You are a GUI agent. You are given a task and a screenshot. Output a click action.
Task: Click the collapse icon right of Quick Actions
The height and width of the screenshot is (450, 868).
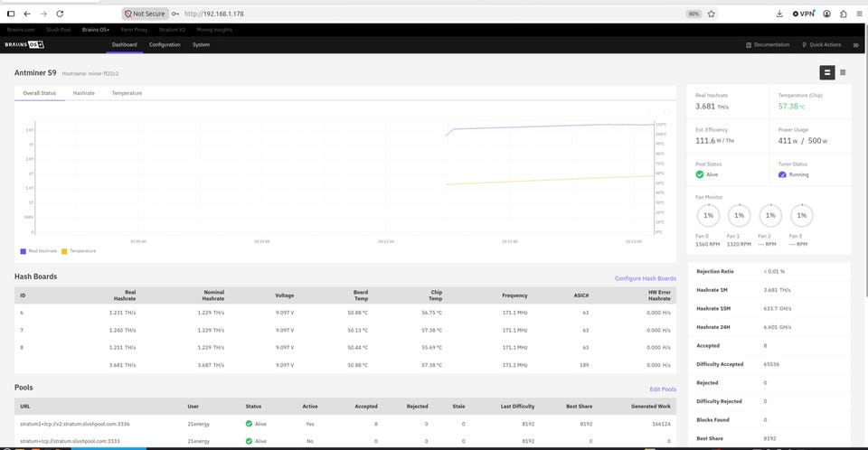coord(856,45)
